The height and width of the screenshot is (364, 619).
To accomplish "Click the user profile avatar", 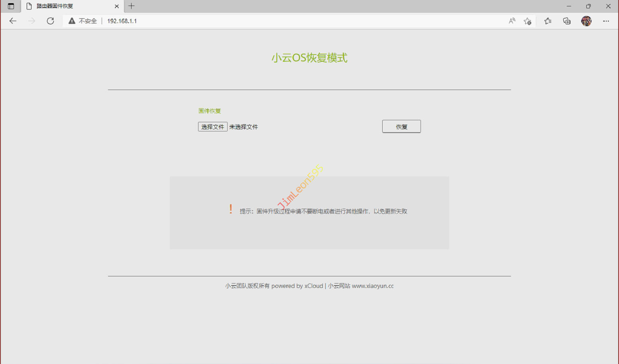I will pyautogui.click(x=586, y=21).
